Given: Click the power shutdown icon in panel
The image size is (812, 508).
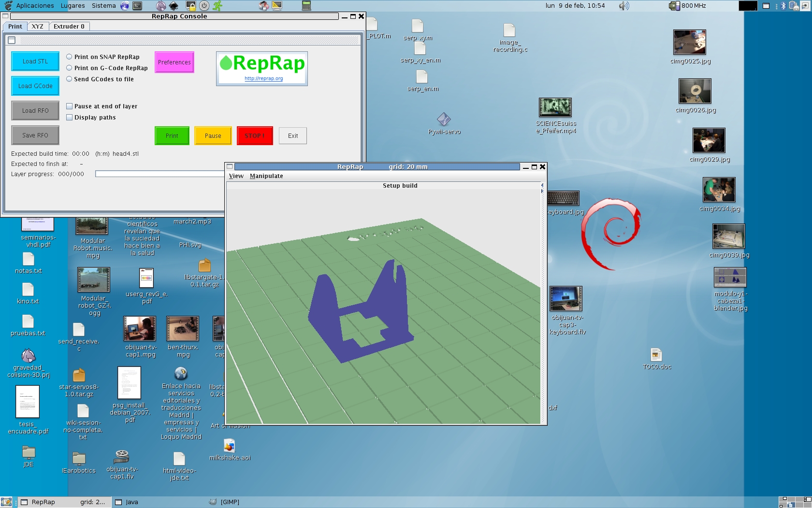Looking at the screenshot, I should [x=204, y=6].
